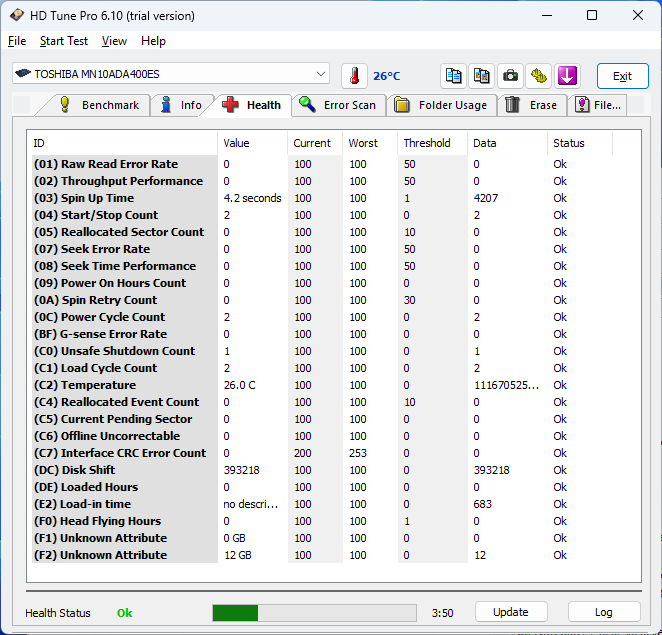Image resolution: width=662 pixels, height=635 pixels.
Task: Click the Update button
Action: pyautogui.click(x=511, y=612)
